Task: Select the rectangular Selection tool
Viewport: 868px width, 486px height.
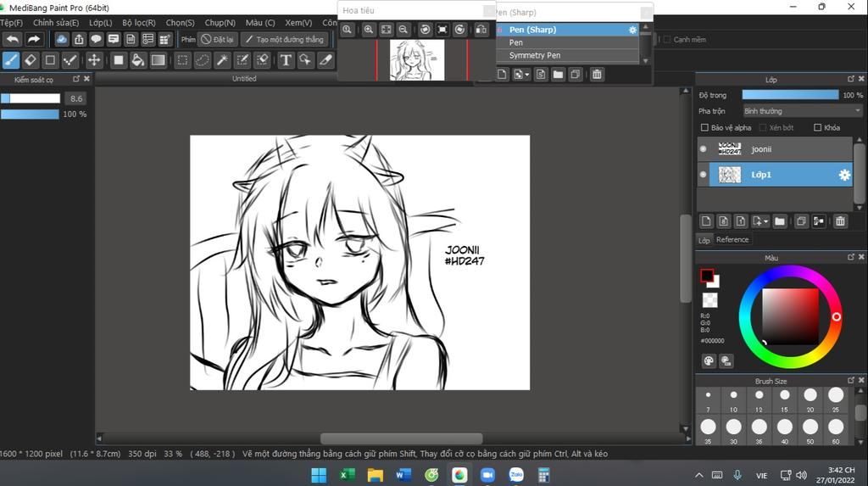Action: point(182,60)
